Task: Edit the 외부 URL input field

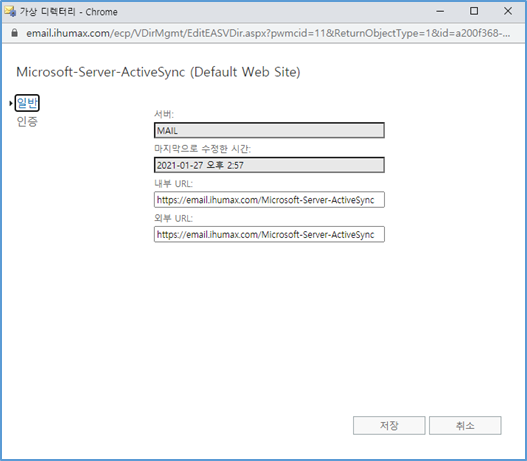Action: [x=269, y=234]
